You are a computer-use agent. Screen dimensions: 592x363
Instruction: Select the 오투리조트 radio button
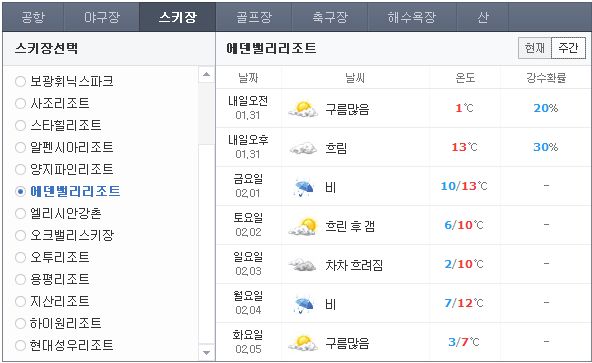coord(20,257)
